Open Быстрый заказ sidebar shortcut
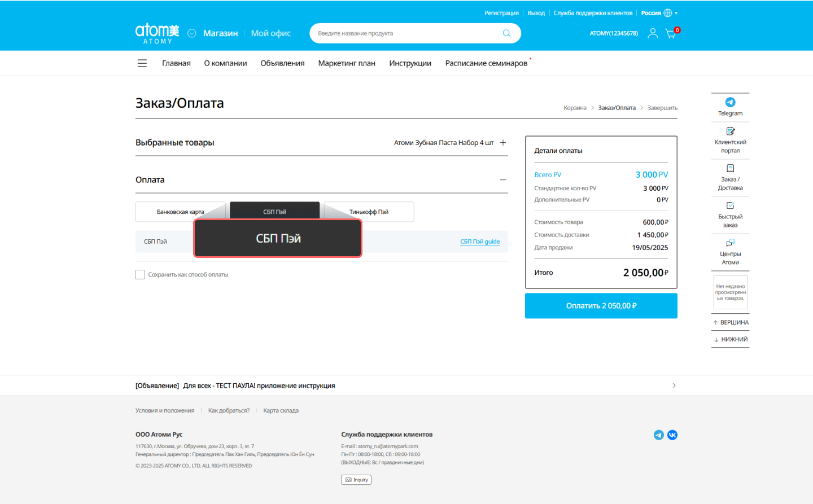The height and width of the screenshot is (504, 813). pyautogui.click(x=730, y=215)
